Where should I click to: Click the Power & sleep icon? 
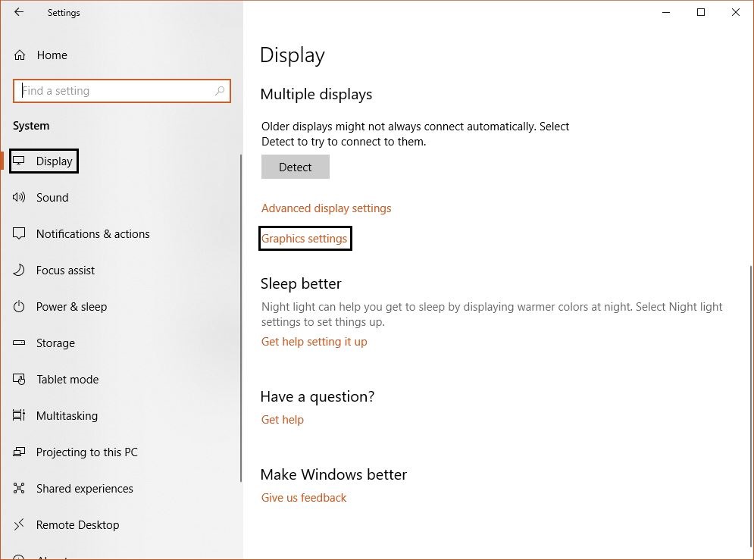[x=19, y=307]
